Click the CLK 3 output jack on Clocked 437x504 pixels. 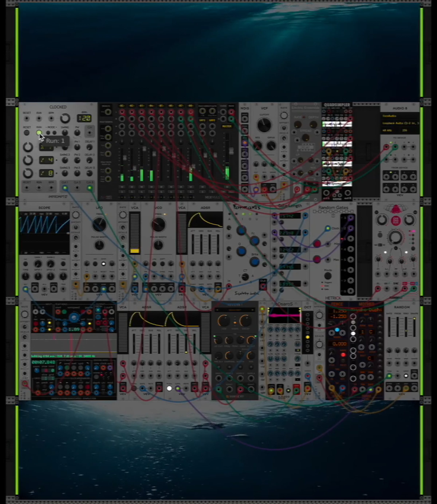[90, 188]
